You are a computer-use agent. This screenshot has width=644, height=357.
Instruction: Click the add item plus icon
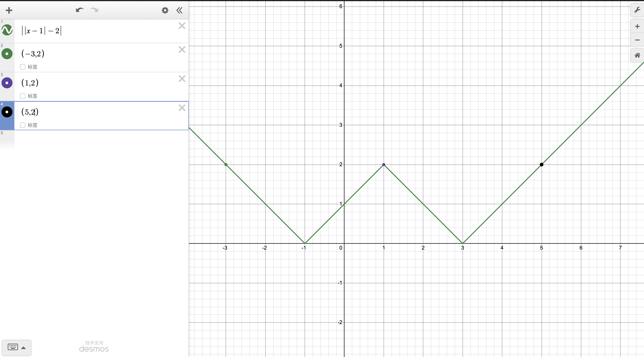[9, 10]
